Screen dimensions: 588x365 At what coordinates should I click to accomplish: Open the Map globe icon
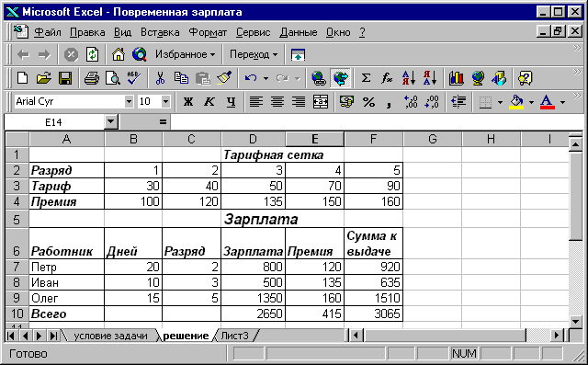tap(478, 78)
